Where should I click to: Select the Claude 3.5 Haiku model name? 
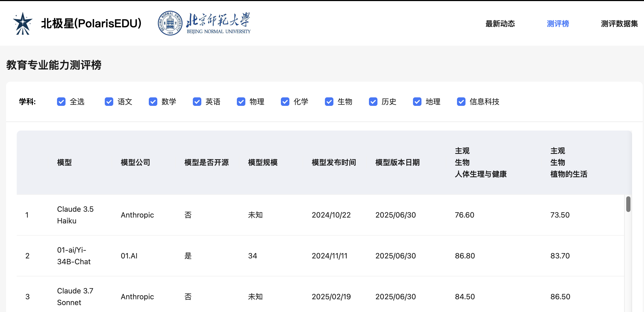(75, 215)
